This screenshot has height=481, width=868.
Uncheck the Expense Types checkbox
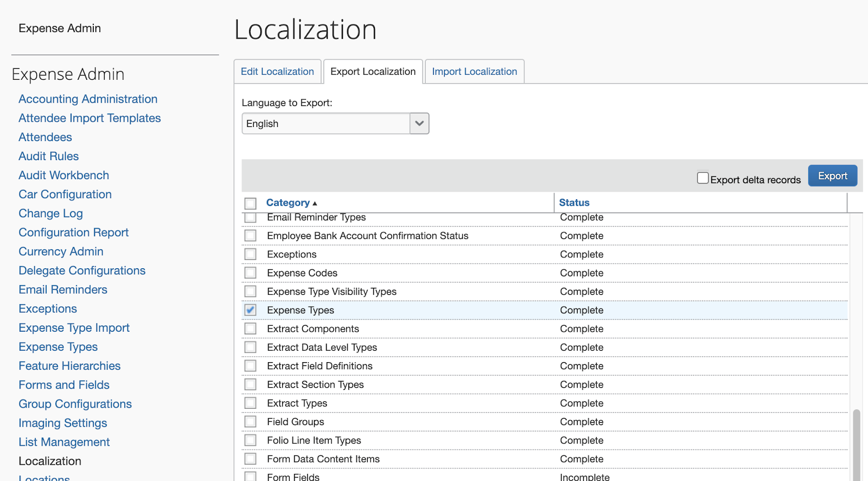pyautogui.click(x=250, y=310)
